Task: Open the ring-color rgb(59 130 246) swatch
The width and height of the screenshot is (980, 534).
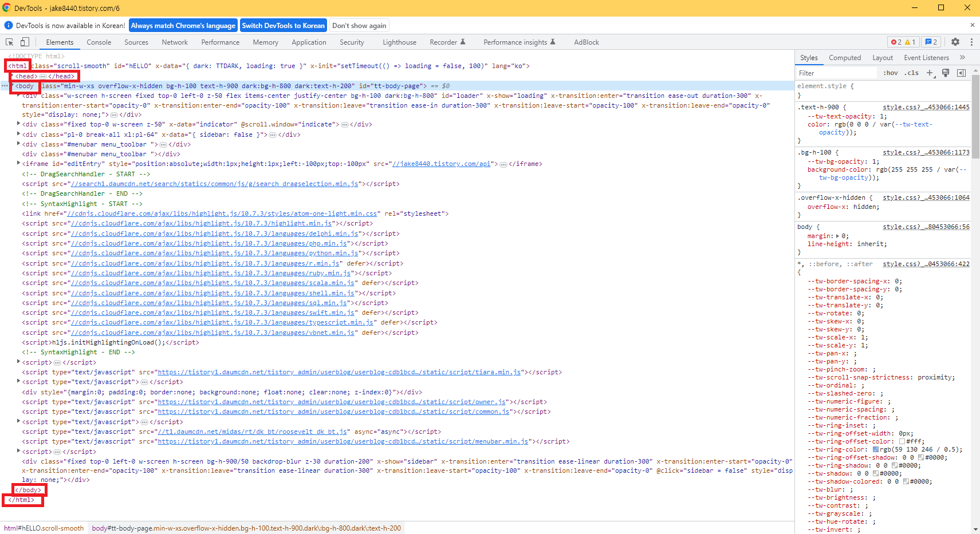Action: point(875,449)
